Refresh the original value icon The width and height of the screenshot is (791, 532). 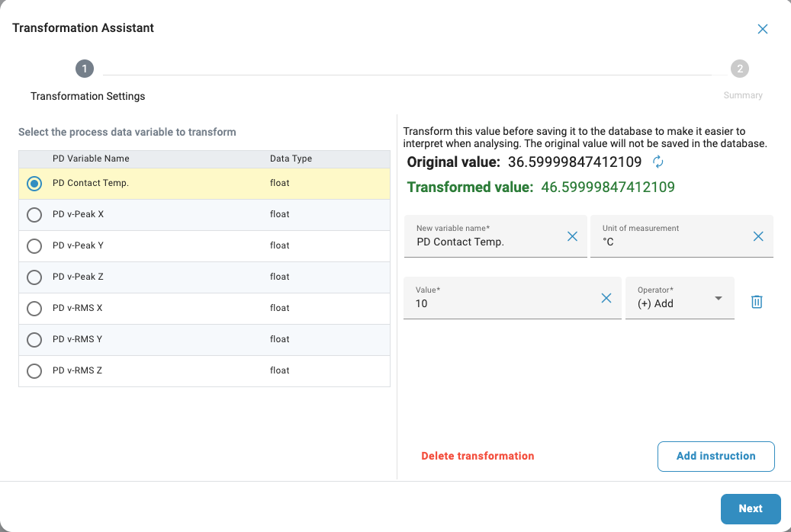658,162
